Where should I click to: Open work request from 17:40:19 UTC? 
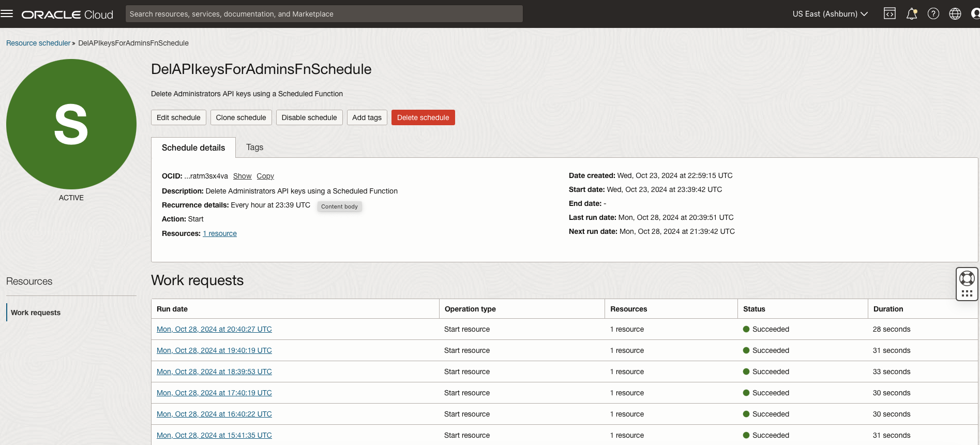[x=214, y=393]
